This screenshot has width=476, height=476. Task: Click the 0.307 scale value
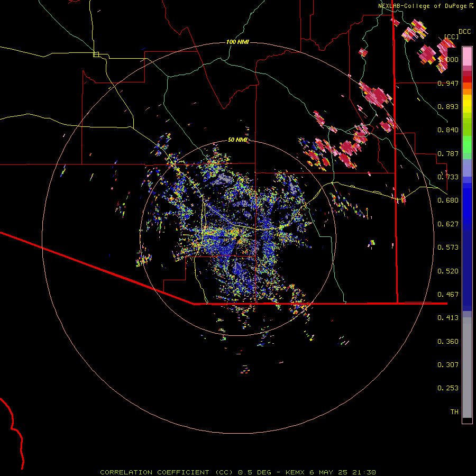tap(448, 365)
